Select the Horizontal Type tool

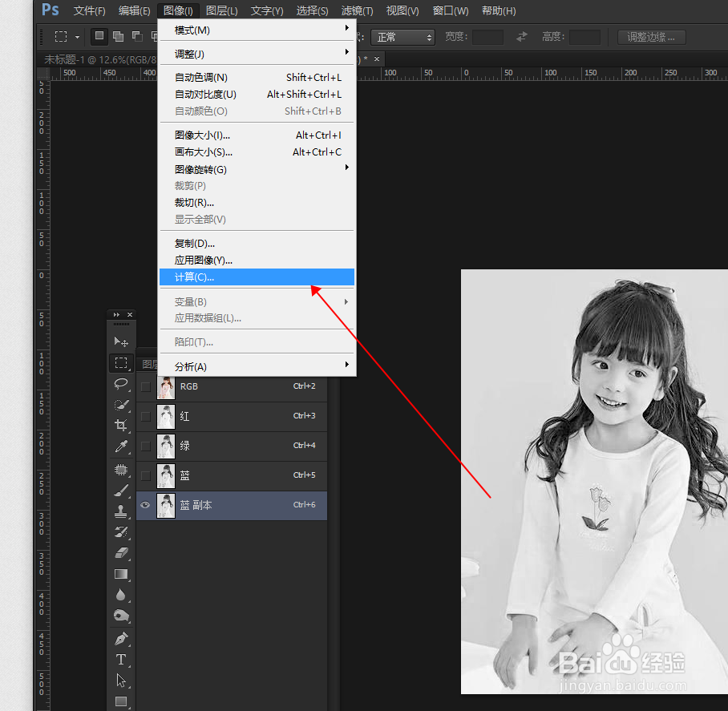tap(121, 660)
